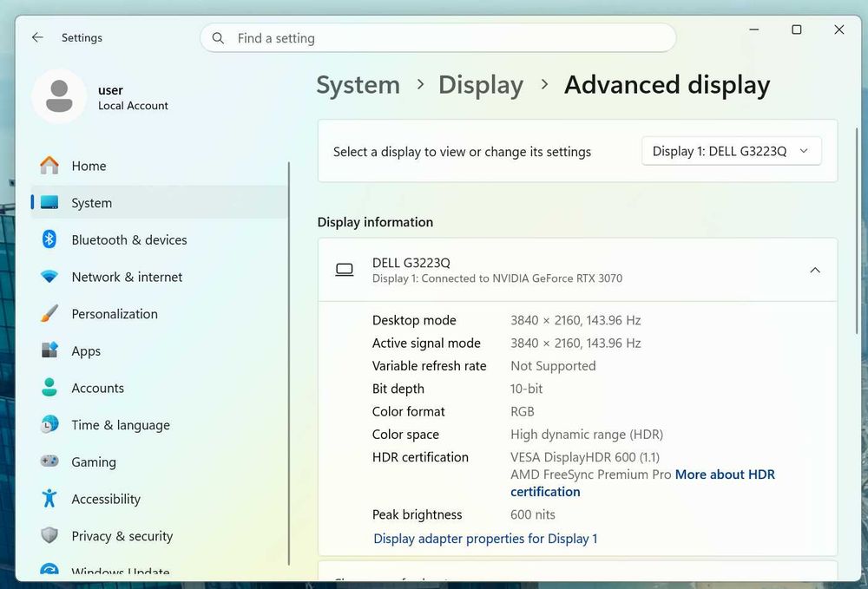Open Display adapter properties for Display 1
Image resolution: width=868 pixels, height=589 pixels.
(485, 539)
